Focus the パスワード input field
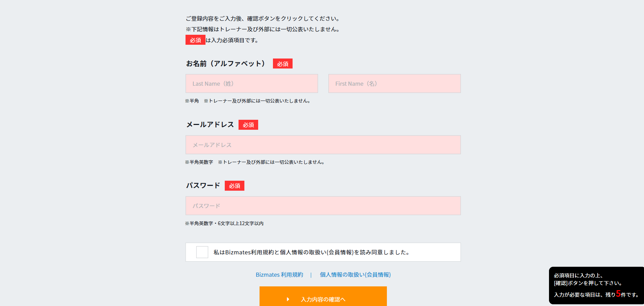This screenshot has height=306, width=644. coord(323,206)
